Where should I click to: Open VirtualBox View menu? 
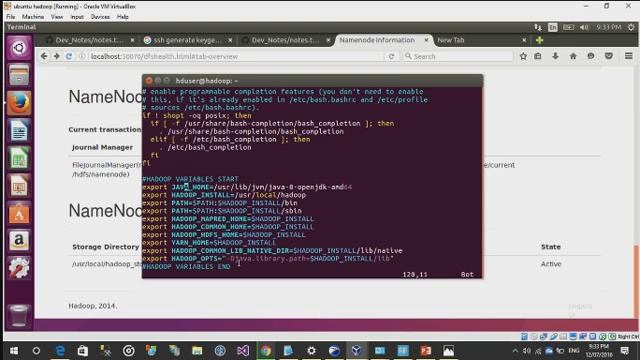pos(57,17)
